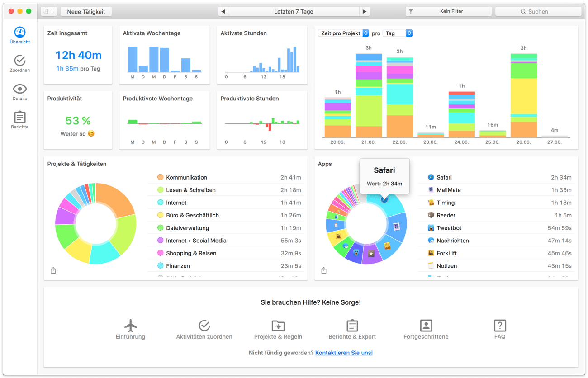Image resolution: width=588 pixels, height=378 pixels.
Task: Click the 2h 34m Safari duration
Action: (x=561, y=177)
